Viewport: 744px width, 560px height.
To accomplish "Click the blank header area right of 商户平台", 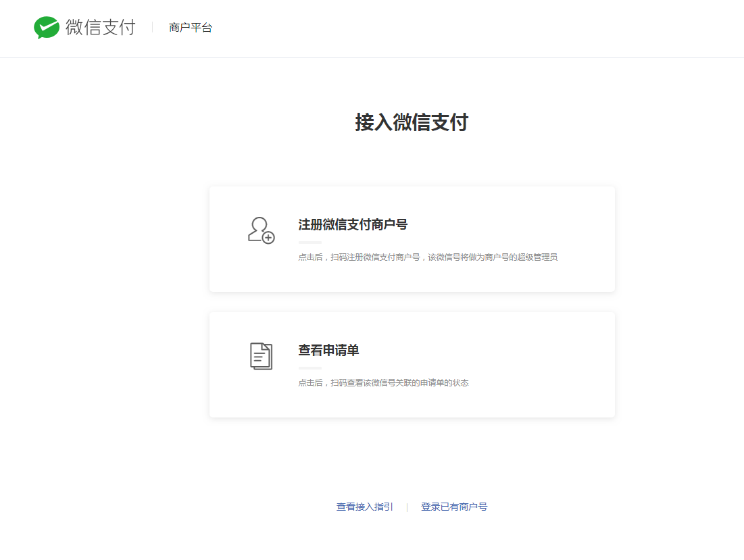I will [x=473, y=28].
